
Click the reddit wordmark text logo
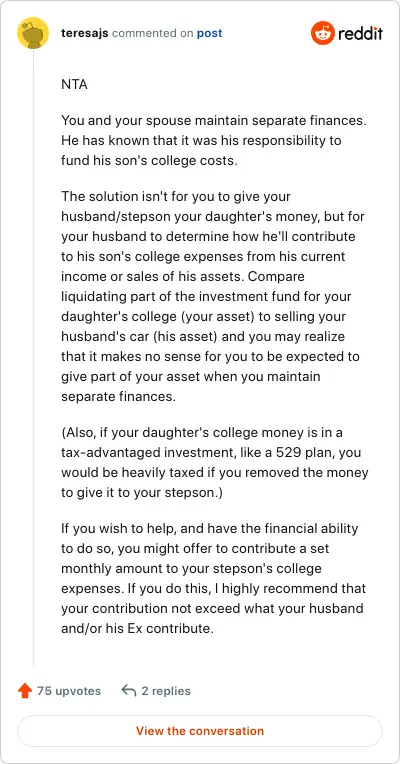pos(361,33)
